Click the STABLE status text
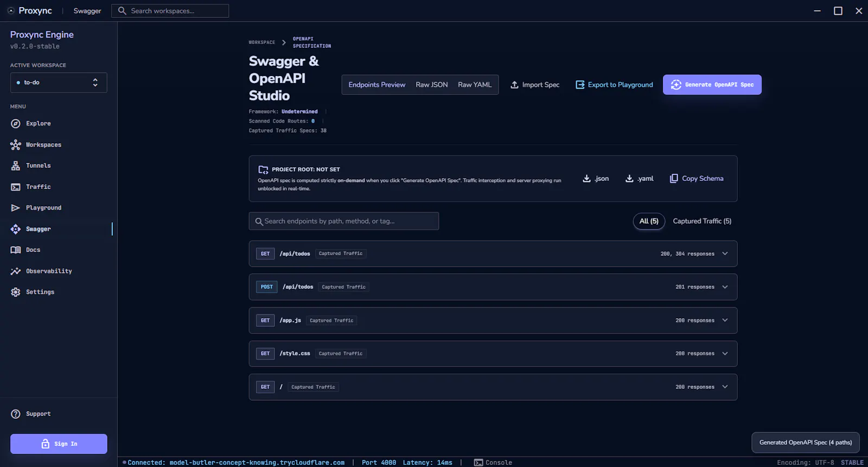This screenshot has width=868, height=467. (x=852, y=463)
